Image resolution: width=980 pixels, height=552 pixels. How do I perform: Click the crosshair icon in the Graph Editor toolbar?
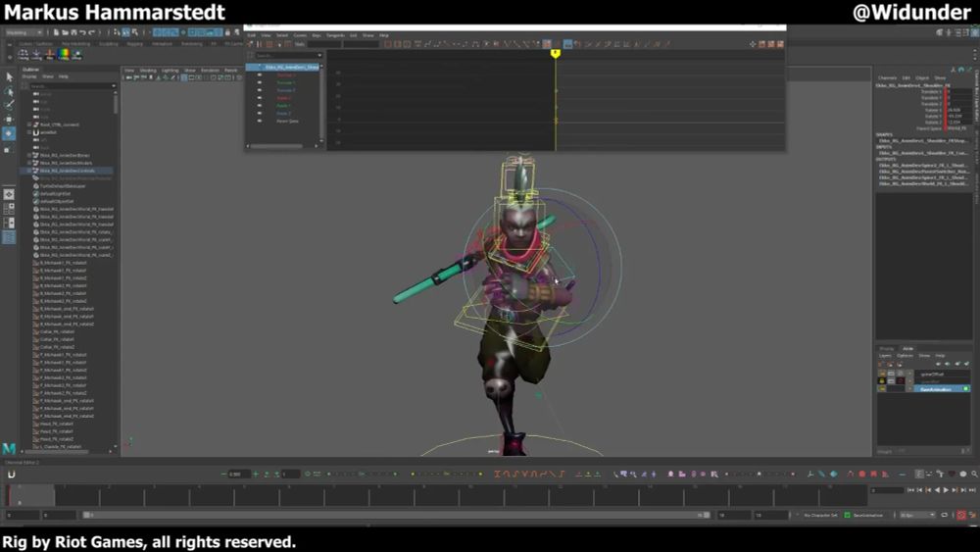pos(753,44)
